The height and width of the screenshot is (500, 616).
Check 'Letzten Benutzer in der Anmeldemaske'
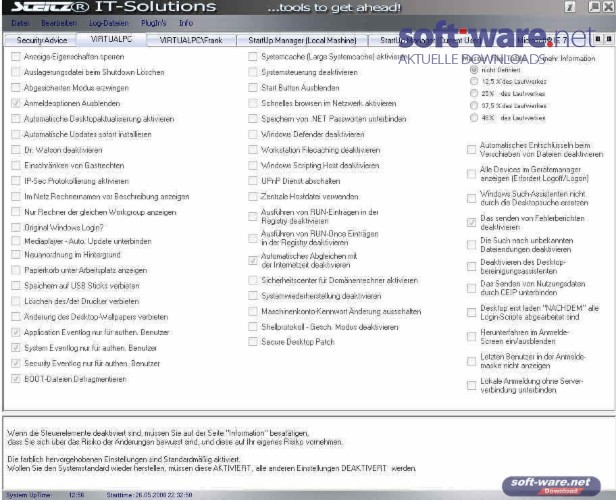click(x=471, y=361)
